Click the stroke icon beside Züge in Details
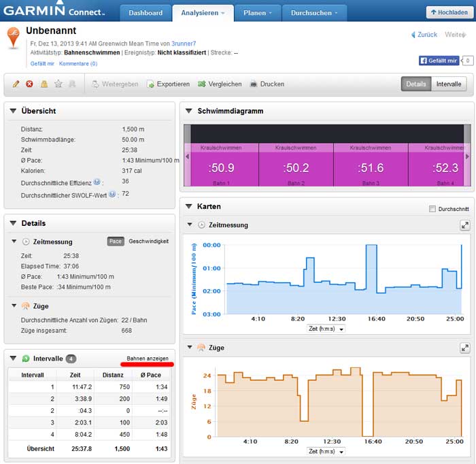The width and height of the screenshot is (476, 464). point(26,305)
